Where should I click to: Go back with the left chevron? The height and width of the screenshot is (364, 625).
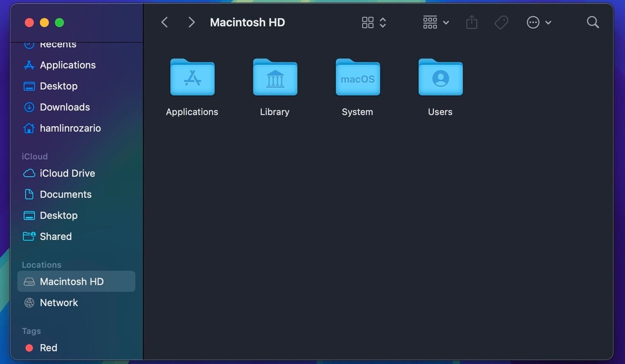tap(165, 22)
